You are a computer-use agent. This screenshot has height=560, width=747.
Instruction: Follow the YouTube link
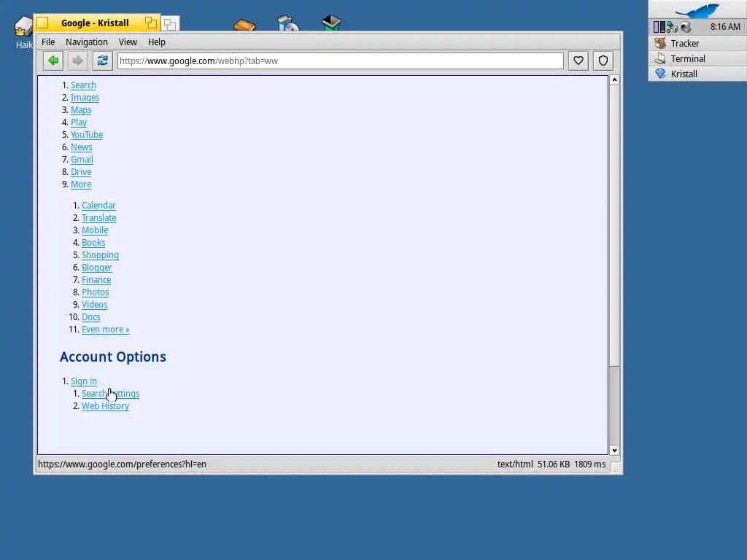pyautogui.click(x=87, y=135)
